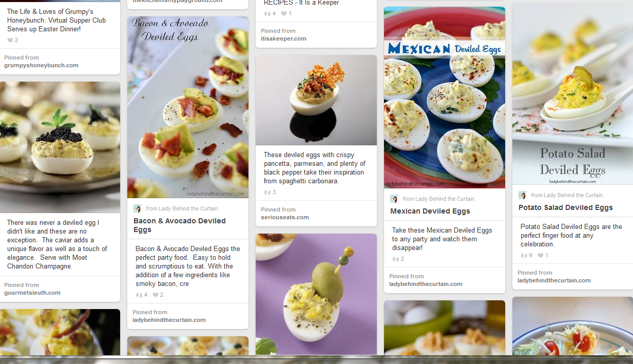This screenshot has width=633, height=364.
Task: Open the Mexican Deviled Eggs title link
Action: coord(430,211)
